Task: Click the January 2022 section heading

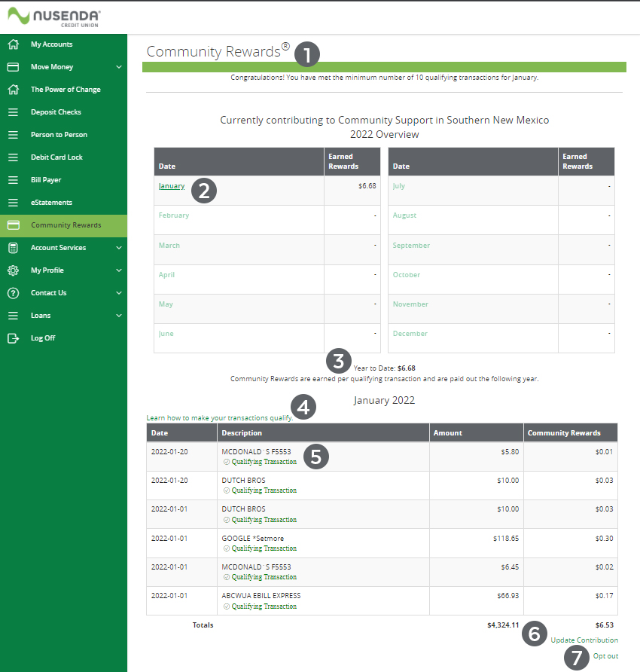Action: pos(384,400)
